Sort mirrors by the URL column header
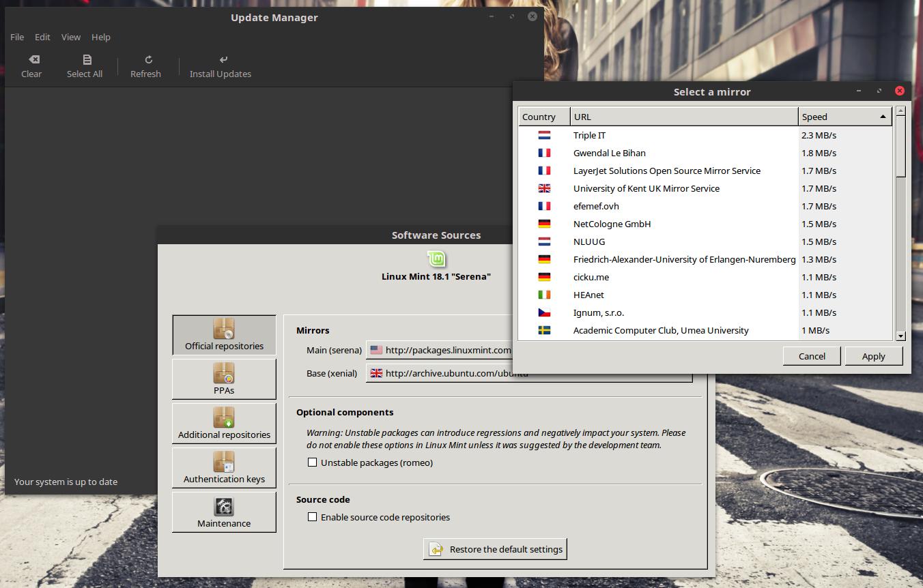The height and width of the screenshot is (588, 923). click(x=684, y=117)
